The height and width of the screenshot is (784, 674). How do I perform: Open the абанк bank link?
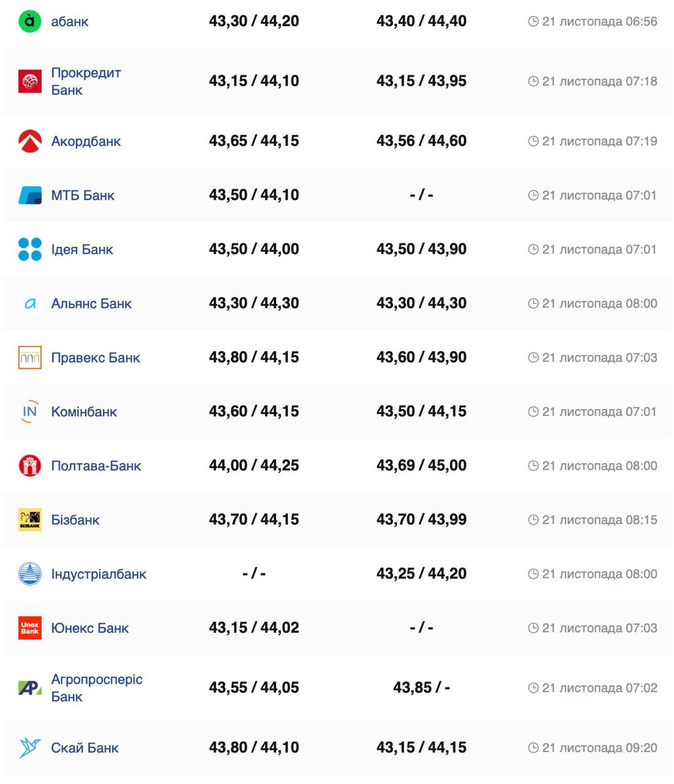[70, 21]
